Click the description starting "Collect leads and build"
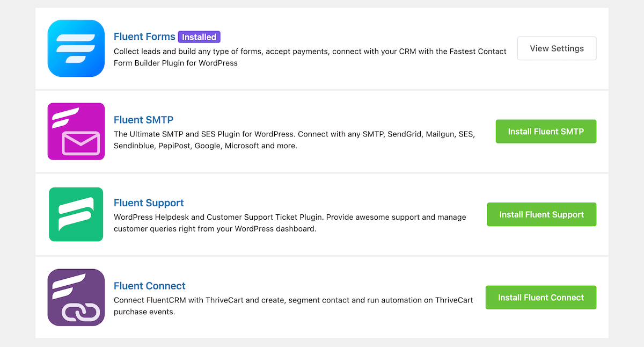 click(x=310, y=57)
